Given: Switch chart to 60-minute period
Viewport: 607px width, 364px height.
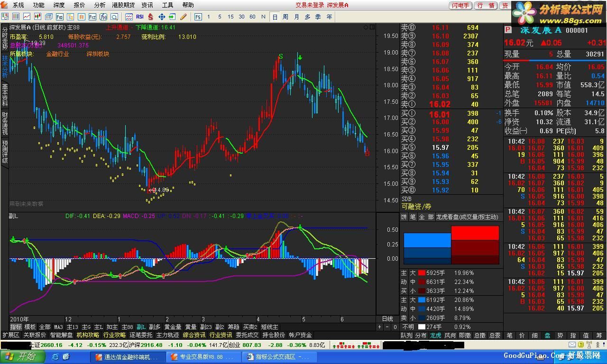Looking at the screenshot, I should (252, 17).
